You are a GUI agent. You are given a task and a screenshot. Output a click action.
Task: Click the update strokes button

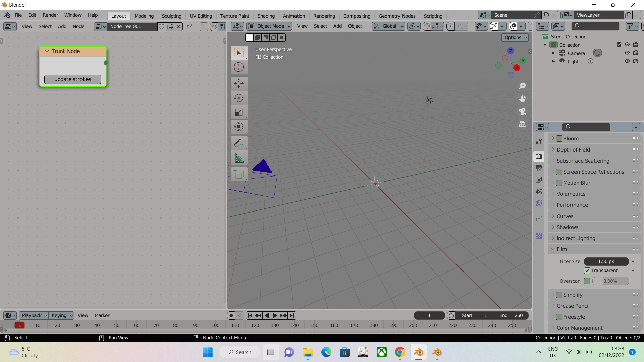click(x=73, y=79)
